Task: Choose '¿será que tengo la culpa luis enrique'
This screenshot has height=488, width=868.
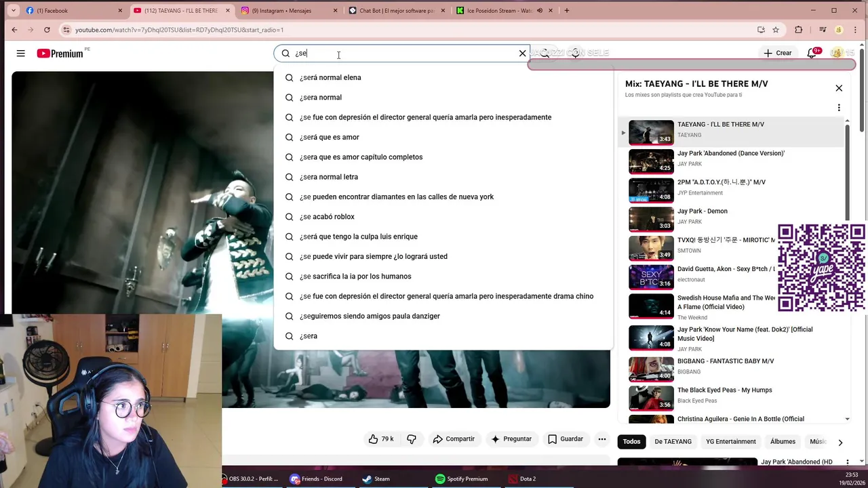Action: coord(443,237)
